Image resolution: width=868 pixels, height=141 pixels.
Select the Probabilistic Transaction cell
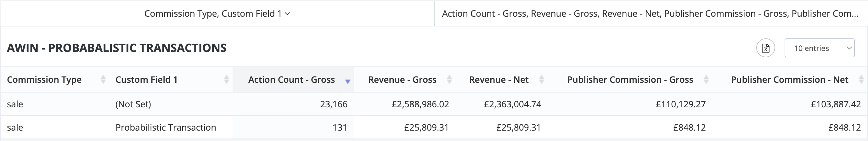166,127
